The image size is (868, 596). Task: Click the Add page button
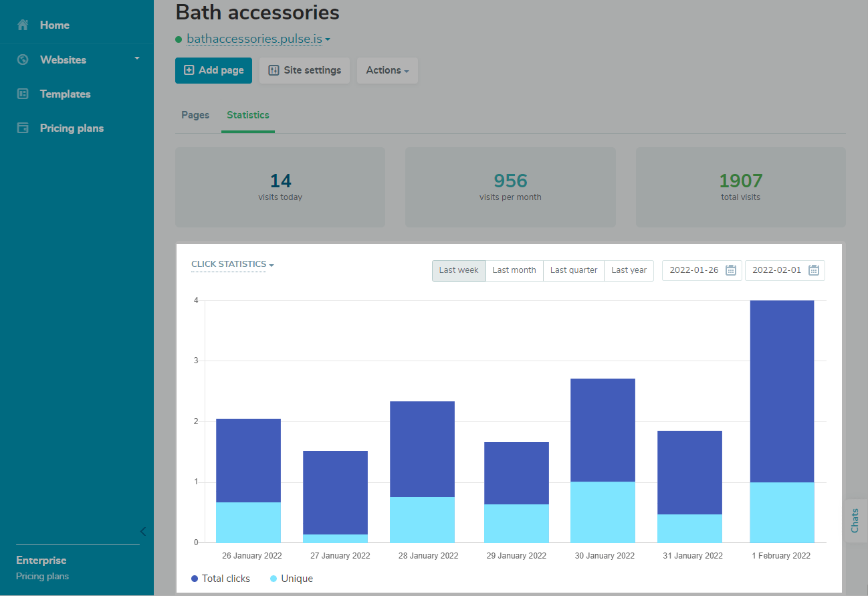(x=213, y=70)
